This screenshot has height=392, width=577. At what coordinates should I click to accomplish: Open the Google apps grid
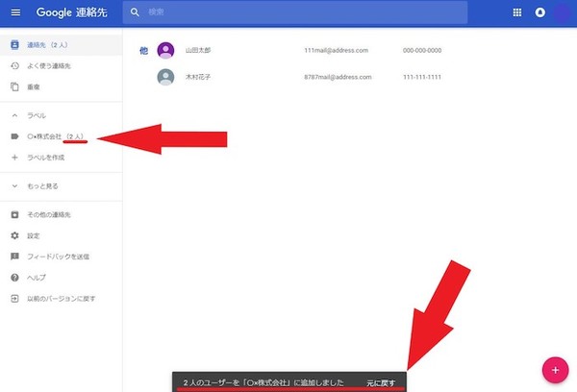pyautogui.click(x=517, y=13)
